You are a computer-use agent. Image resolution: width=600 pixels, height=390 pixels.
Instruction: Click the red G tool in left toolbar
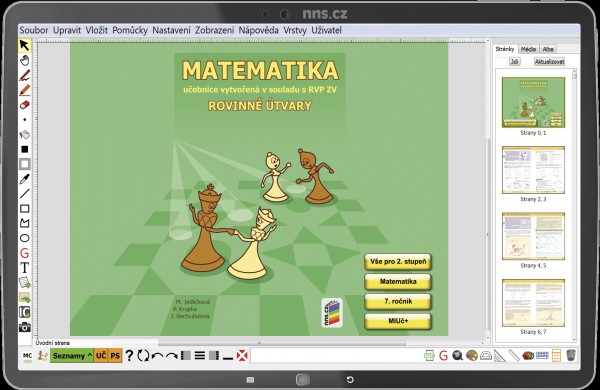(x=24, y=253)
